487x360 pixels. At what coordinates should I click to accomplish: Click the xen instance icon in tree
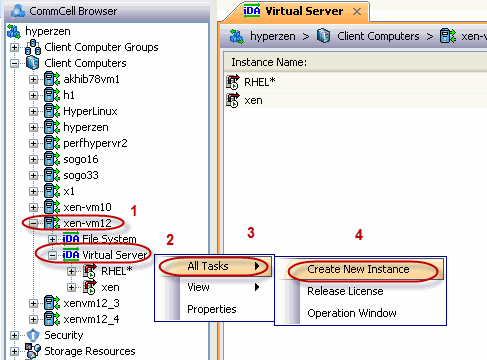click(90, 287)
